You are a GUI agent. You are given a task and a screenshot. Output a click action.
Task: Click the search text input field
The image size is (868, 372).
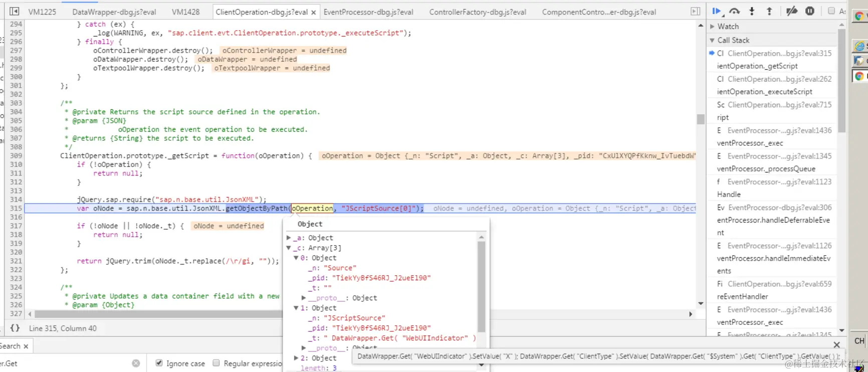pyautogui.click(x=65, y=363)
